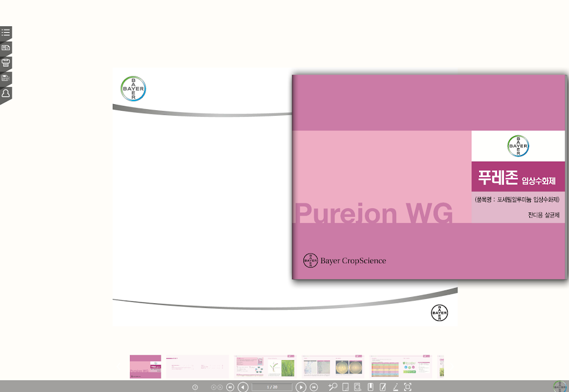Click the 잔디용 살균제 text on the cover
This screenshot has height=392, width=569.
pos(544,215)
